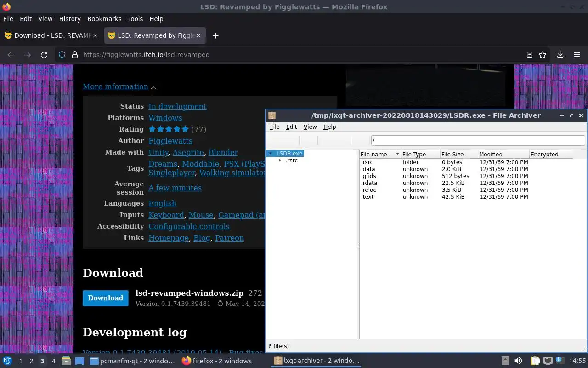Screen dimensions: 588x368
Task: Click the Firefox forward arrow
Action: coord(28,55)
